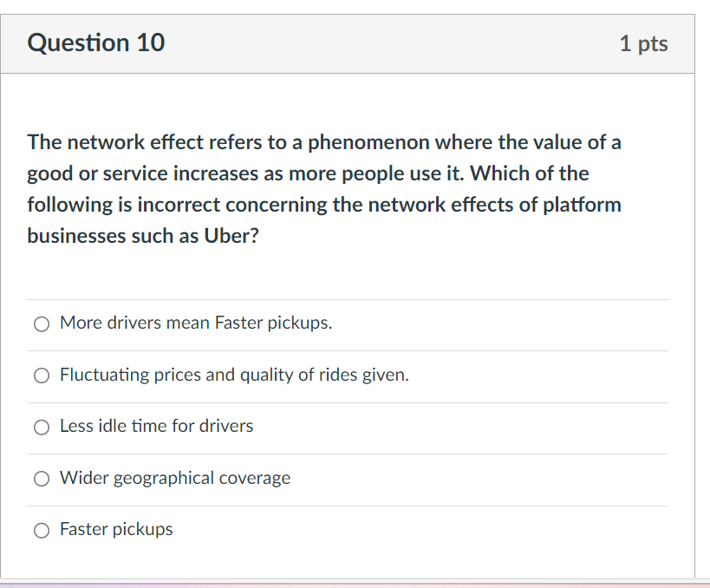
Task: Click the "Question 10" heading
Action: tap(95, 43)
